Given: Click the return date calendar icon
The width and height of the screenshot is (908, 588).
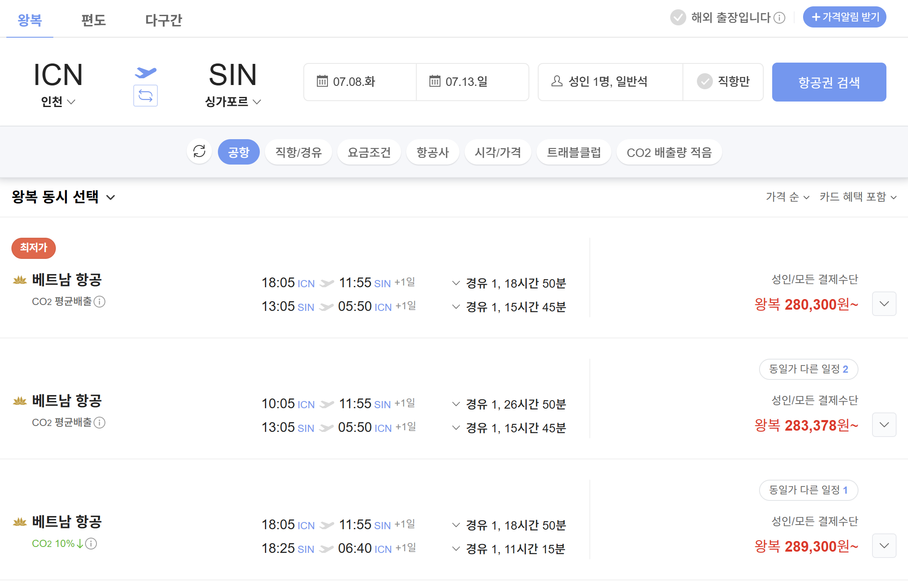Looking at the screenshot, I should pyautogui.click(x=436, y=82).
